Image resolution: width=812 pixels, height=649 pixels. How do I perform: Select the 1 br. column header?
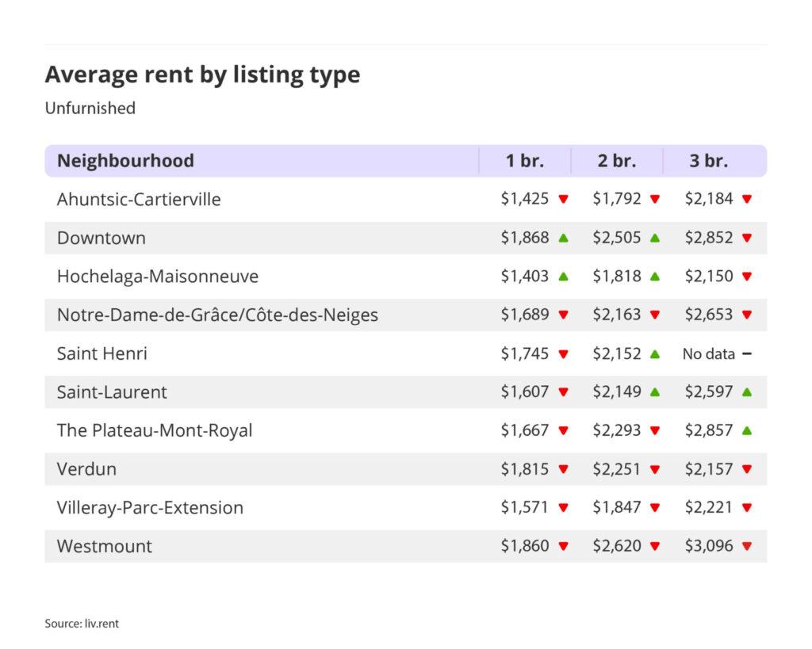(525, 161)
